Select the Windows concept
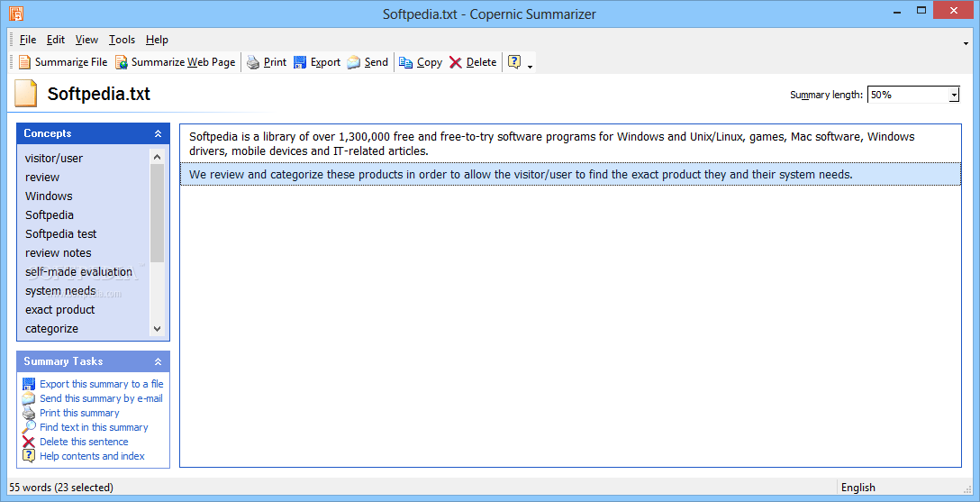Viewport: 980px width, 502px height. (49, 196)
